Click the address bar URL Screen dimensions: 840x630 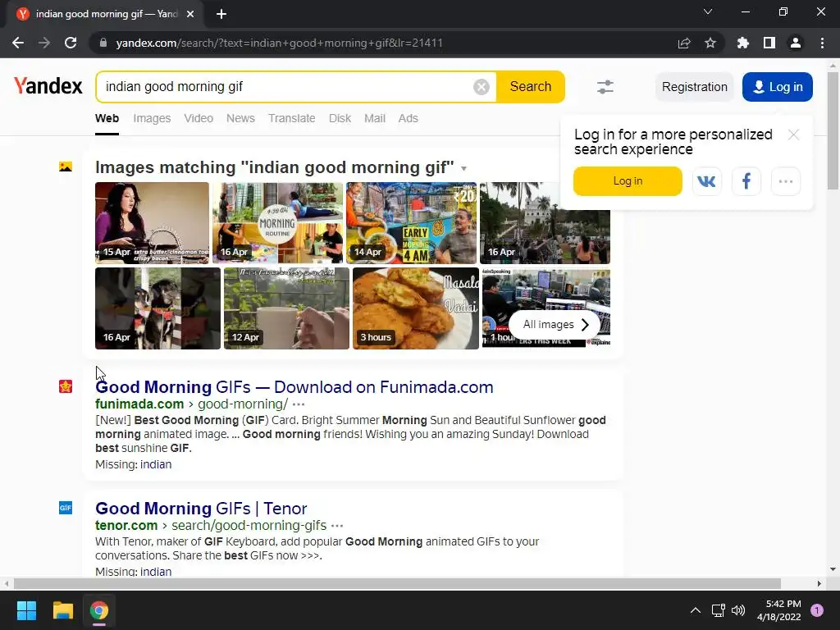coord(280,43)
